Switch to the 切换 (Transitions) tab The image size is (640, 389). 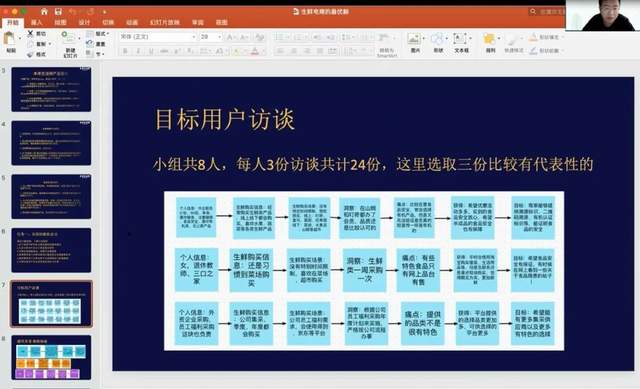(x=108, y=22)
